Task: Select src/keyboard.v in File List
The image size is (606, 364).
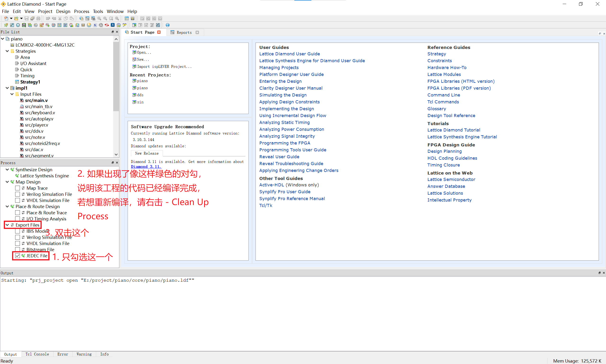Action: pyautogui.click(x=40, y=113)
